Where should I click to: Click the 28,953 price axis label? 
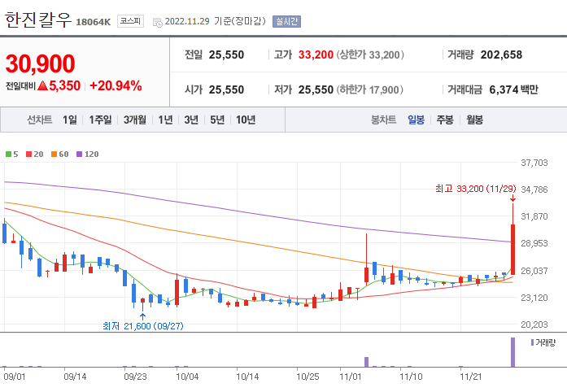534,243
